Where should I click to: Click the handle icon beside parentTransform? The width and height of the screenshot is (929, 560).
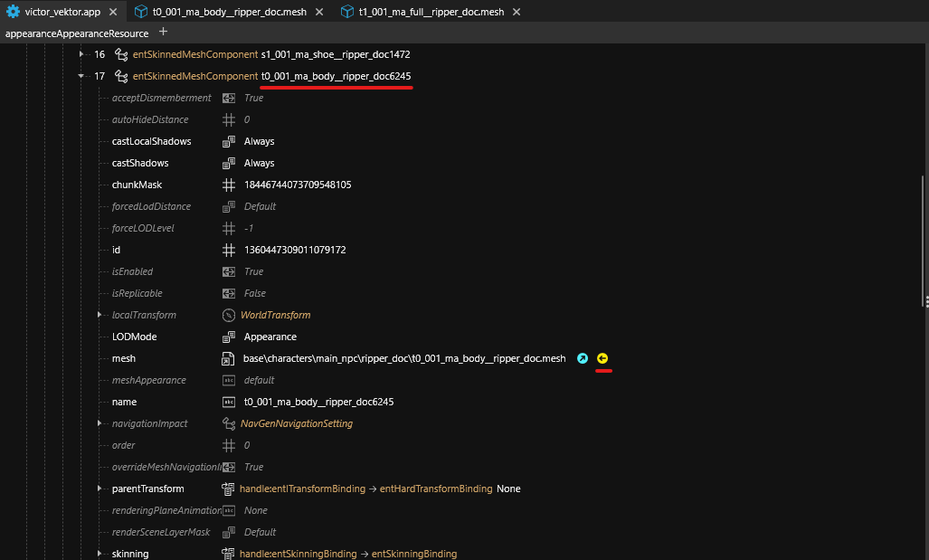pyautogui.click(x=229, y=489)
